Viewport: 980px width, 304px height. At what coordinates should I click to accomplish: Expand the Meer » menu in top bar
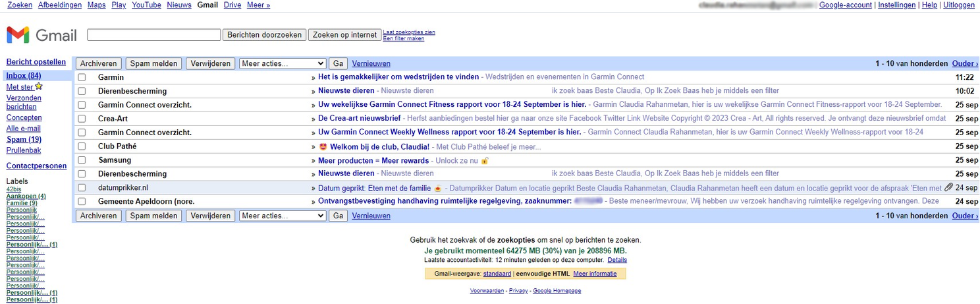pos(258,5)
